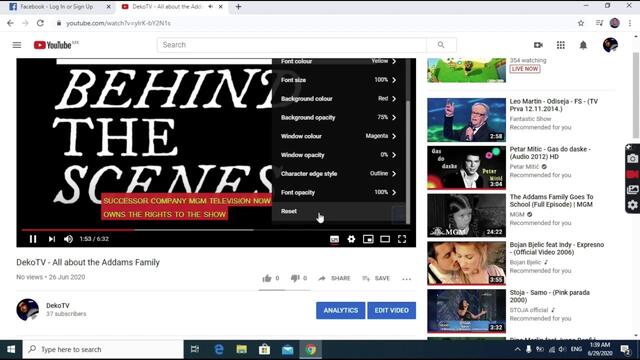Skip to the next video
Image resolution: width=640 pixels, height=360 pixels.
(51, 239)
